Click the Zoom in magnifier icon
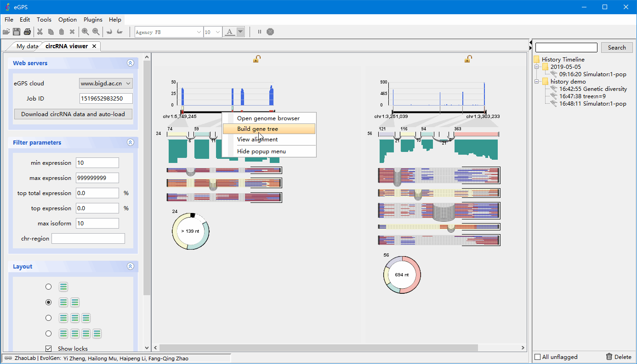The image size is (637, 364). tap(85, 32)
